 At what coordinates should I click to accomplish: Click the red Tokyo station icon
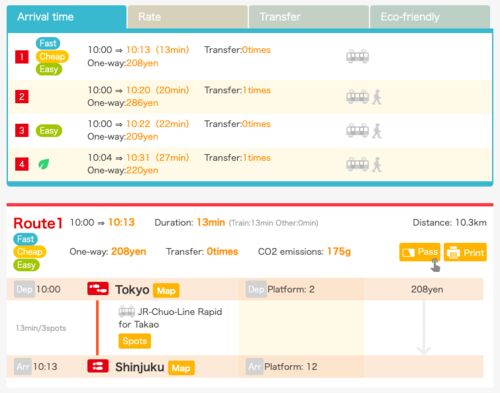point(98,289)
